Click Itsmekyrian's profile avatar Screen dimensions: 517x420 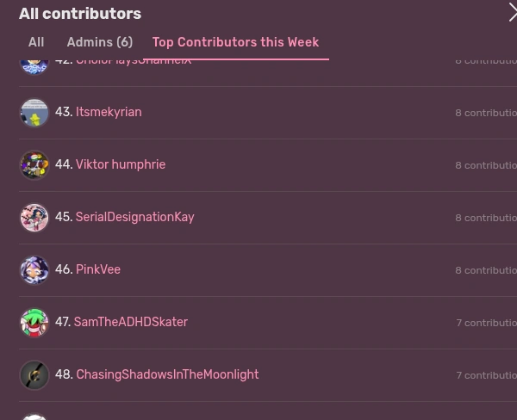point(34,113)
